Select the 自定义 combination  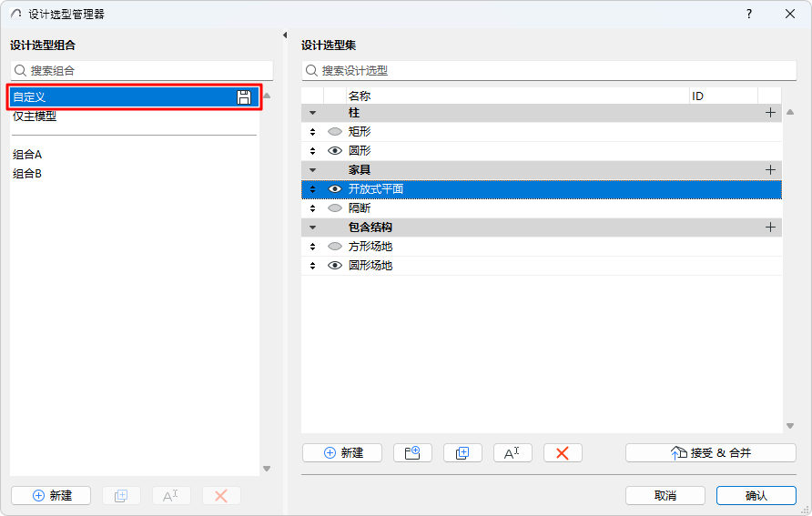134,96
